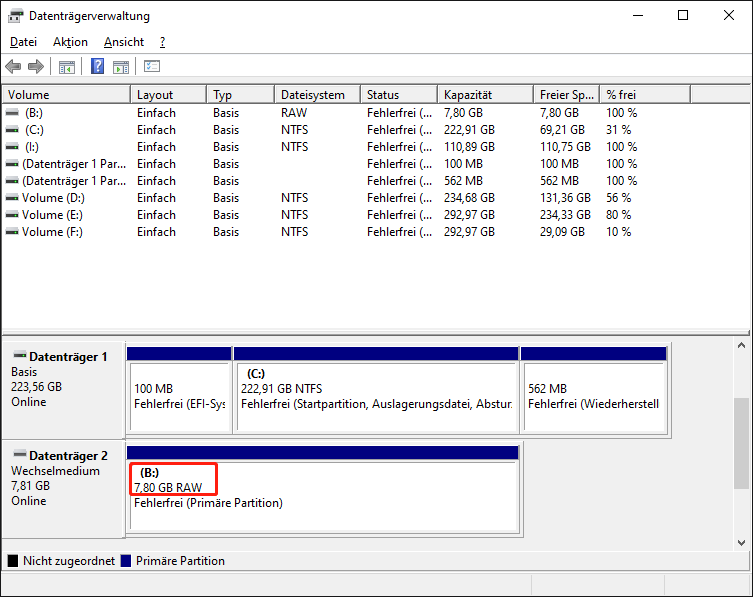Click the drive icon of volume (I:) row
The image size is (753, 597).
tap(12, 147)
